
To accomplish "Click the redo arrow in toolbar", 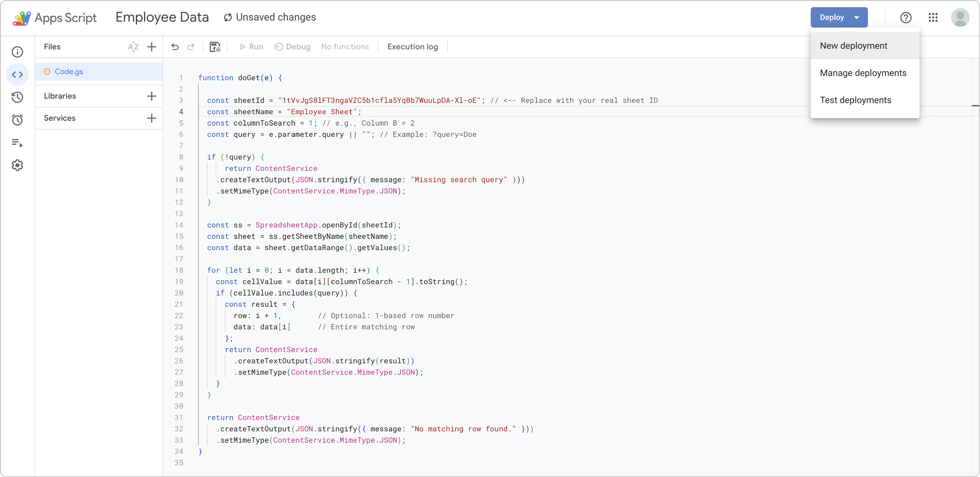I will [191, 47].
